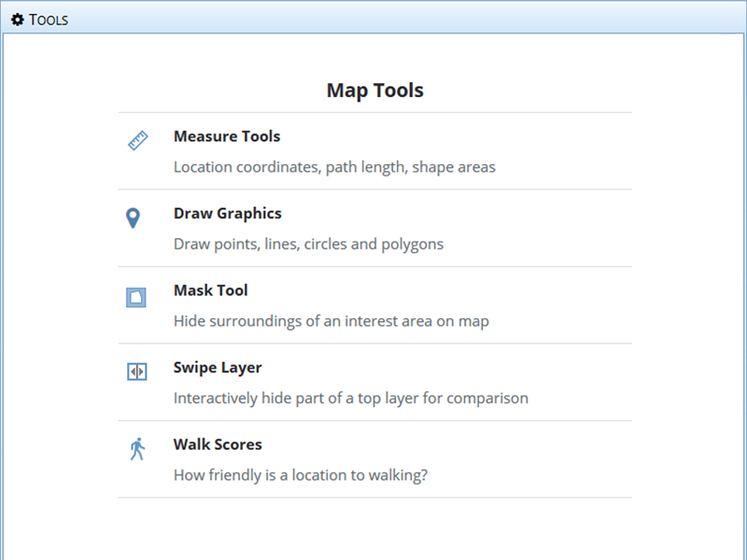747x560 pixels.
Task: Open the Walk Scores tool
Action: [217, 444]
